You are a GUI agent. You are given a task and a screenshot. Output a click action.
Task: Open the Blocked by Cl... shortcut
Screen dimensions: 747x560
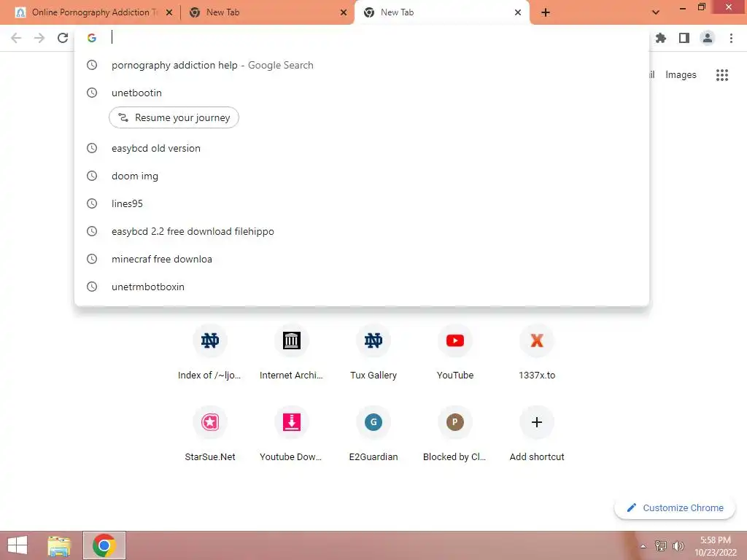[x=455, y=435]
